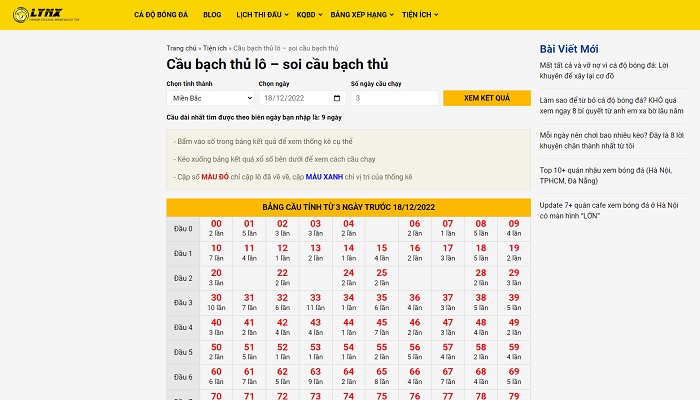Click the Xem kết quả button
The image size is (700, 400).
[x=487, y=98]
